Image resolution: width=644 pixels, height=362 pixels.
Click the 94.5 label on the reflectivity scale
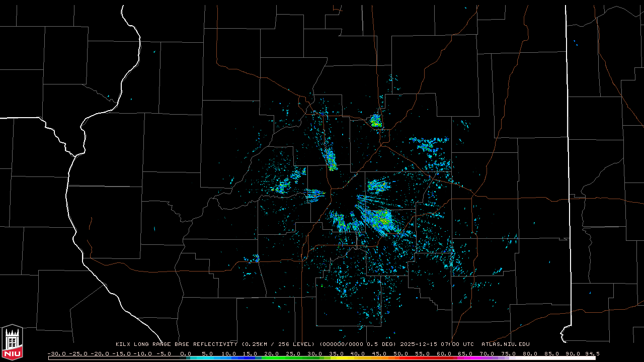coord(592,353)
